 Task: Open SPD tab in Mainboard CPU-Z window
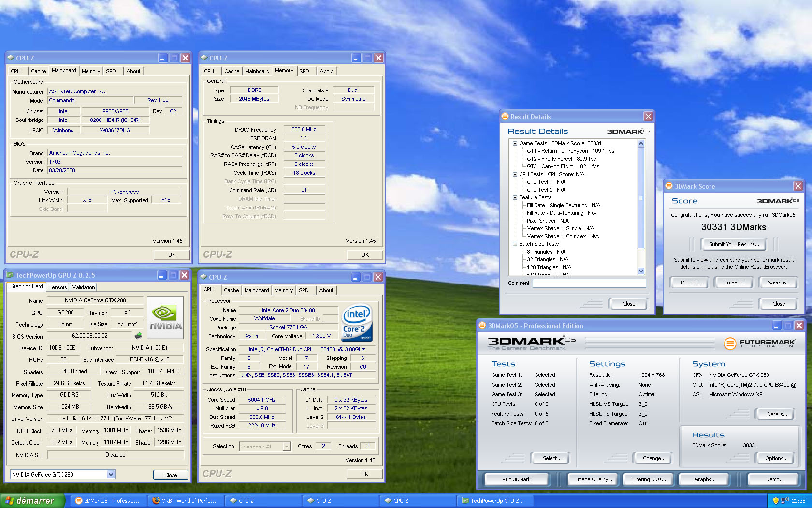click(111, 71)
